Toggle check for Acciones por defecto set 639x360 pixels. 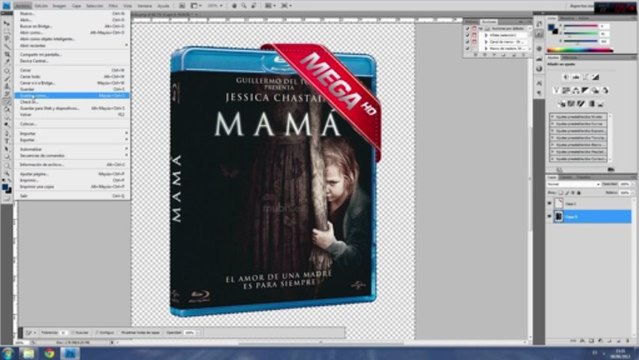[467, 29]
